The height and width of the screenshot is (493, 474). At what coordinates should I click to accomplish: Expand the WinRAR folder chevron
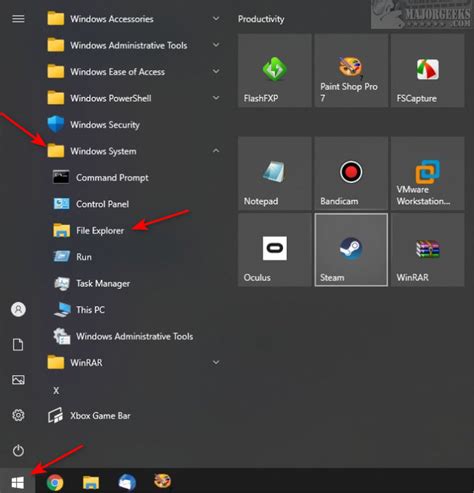click(216, 362)
